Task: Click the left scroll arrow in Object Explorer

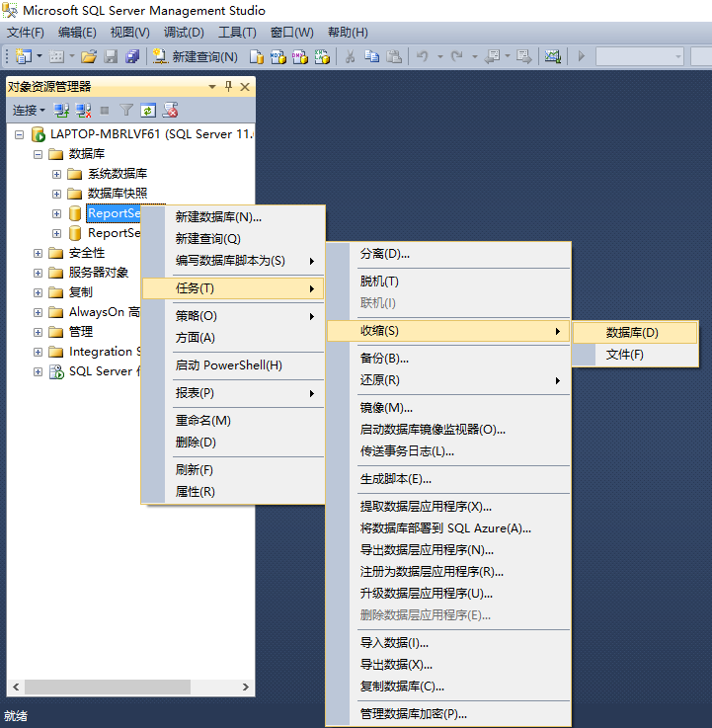Action: coord(16,687)
